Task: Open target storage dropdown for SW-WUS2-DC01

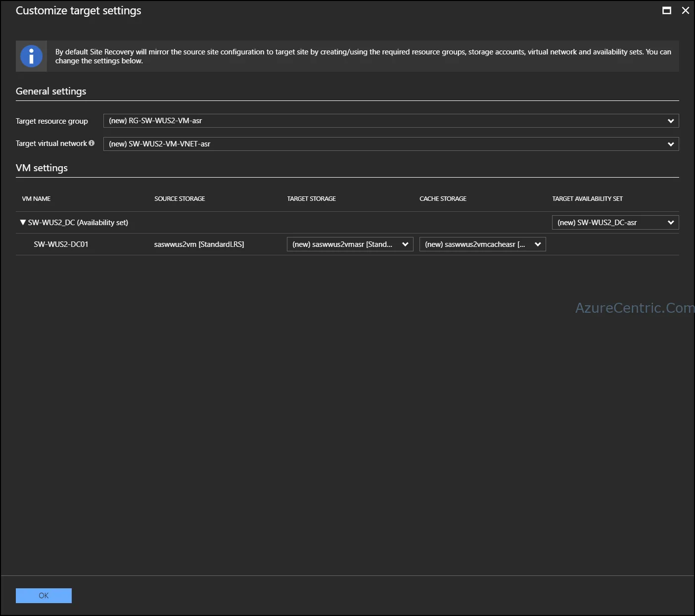Action: pyautogui.click(x=350, y=244)
